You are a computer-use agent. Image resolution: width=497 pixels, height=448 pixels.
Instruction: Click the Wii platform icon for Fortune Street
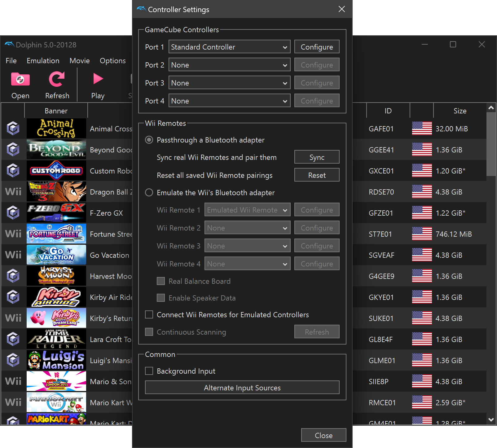13,234
